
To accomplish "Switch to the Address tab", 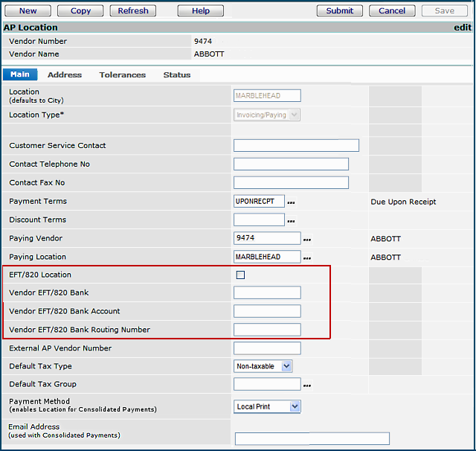I will (65, 75).
